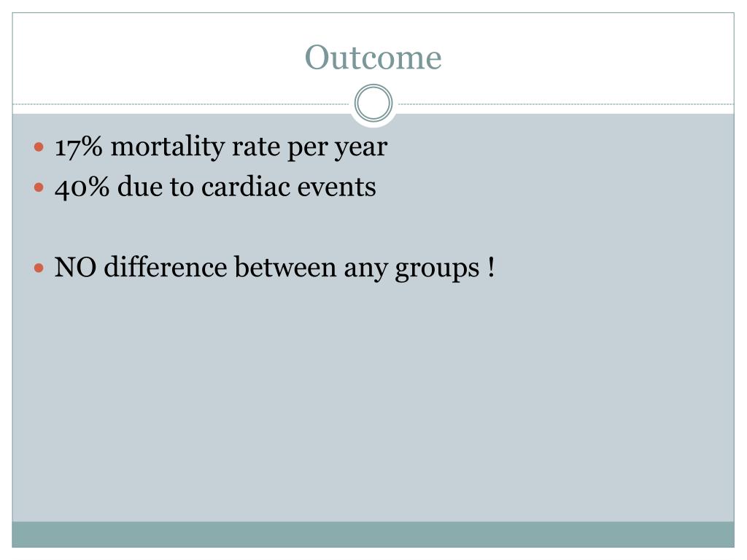This screenshot has height=560, width=747.
Task: Click the empty gray content area below the bullets
Action: click(373, 405)
